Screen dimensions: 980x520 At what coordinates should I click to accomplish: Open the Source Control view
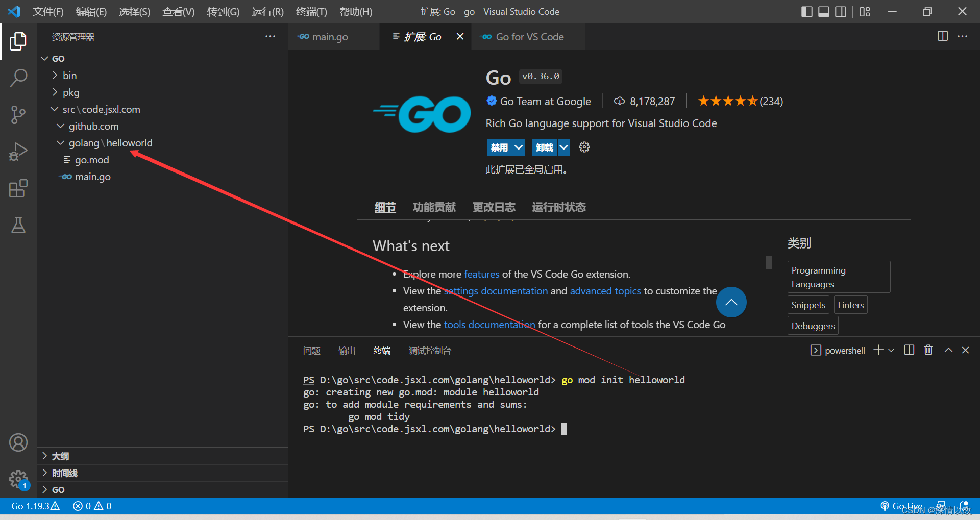pos(18,115)
